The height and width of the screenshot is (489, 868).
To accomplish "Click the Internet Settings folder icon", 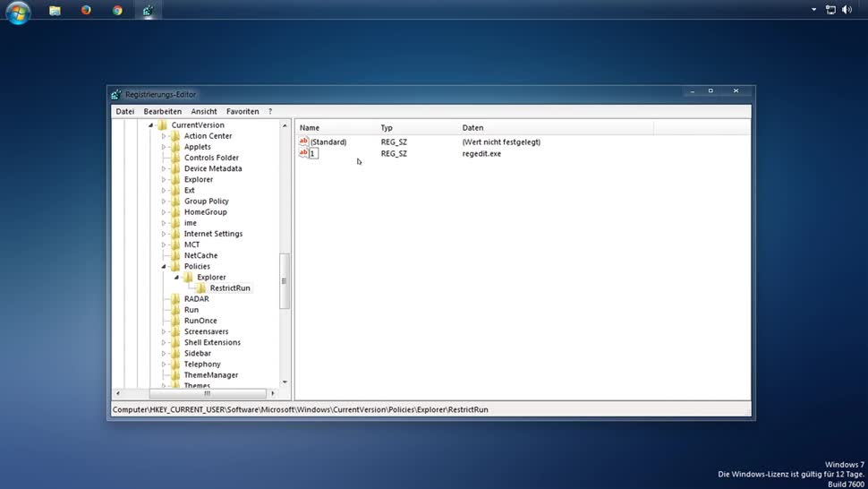I will [175, 234].
